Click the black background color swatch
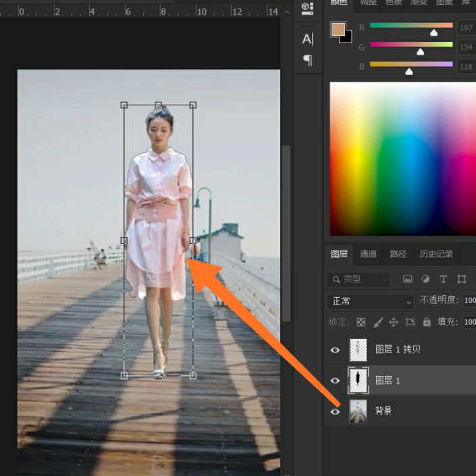 coord(347,38)
